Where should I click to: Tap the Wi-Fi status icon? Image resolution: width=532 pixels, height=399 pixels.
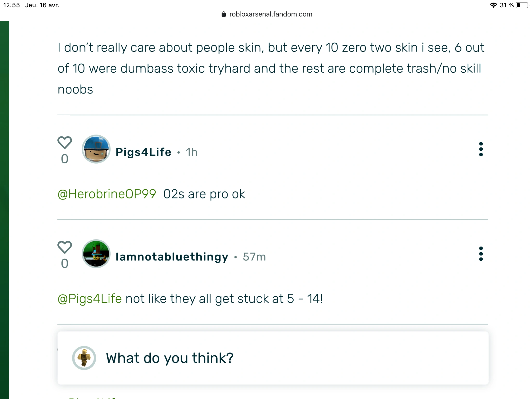[x=493, y=5]
